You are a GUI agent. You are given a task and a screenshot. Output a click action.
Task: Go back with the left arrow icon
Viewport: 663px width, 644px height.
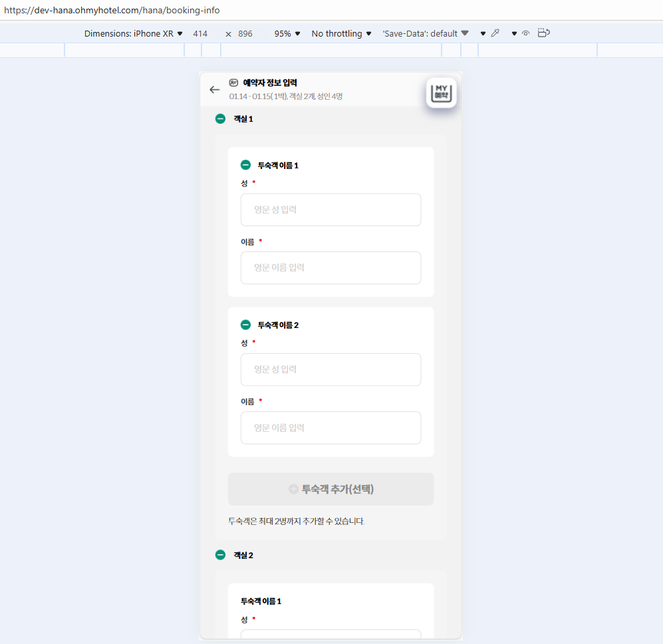214,90
